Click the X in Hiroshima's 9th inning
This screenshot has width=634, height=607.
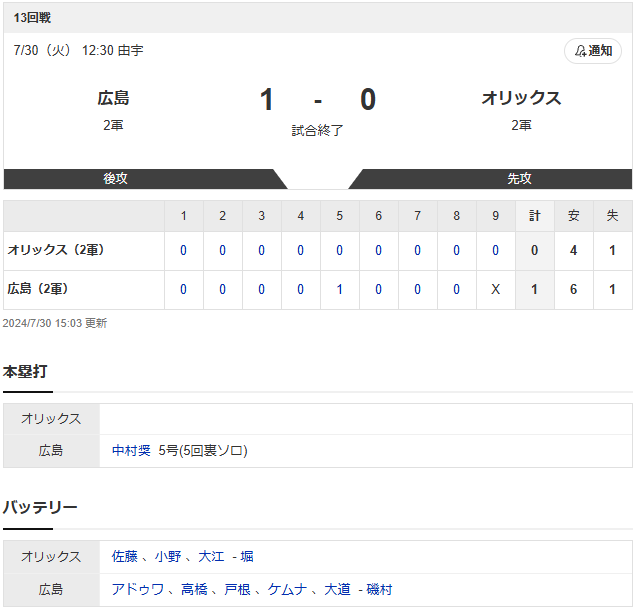pyautogui.click(x=495, y=290)
